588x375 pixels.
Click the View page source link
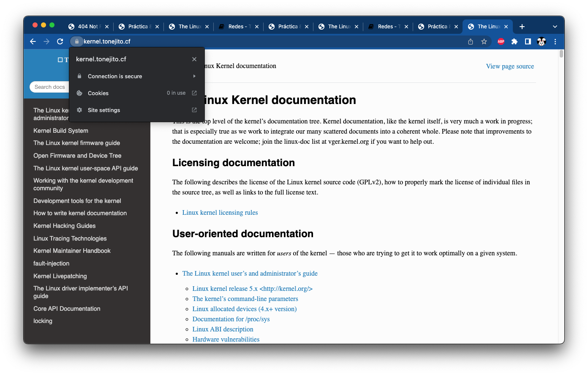pyautogui.click(x=510, y=66)
